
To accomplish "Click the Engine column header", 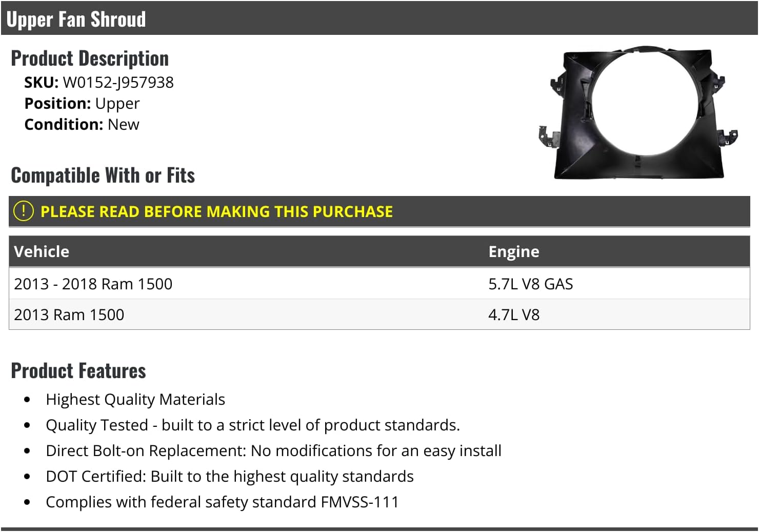I will click(513, 251).
